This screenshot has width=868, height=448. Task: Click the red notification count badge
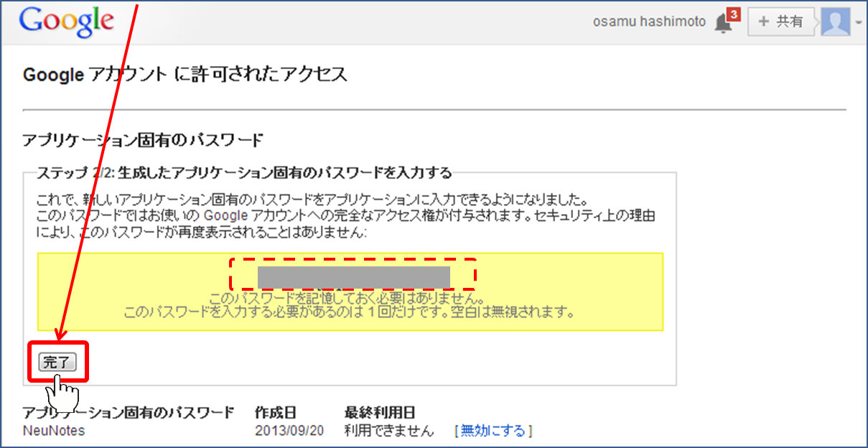[x=733, y=14]
